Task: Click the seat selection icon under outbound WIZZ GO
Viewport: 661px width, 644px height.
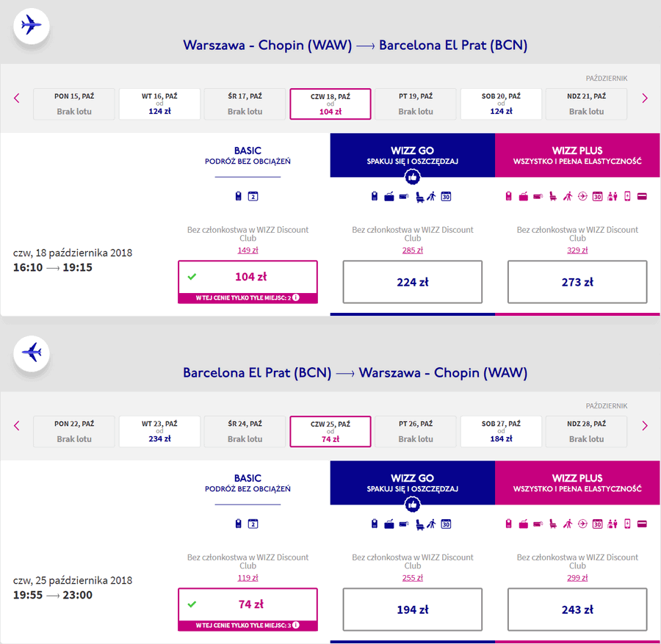Action: pos(419,197)
